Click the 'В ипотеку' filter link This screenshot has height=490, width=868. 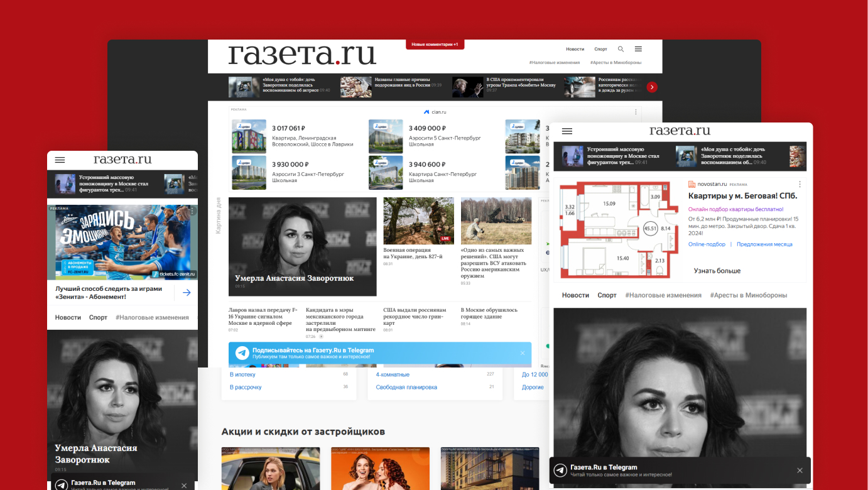(x=242, y=374)
